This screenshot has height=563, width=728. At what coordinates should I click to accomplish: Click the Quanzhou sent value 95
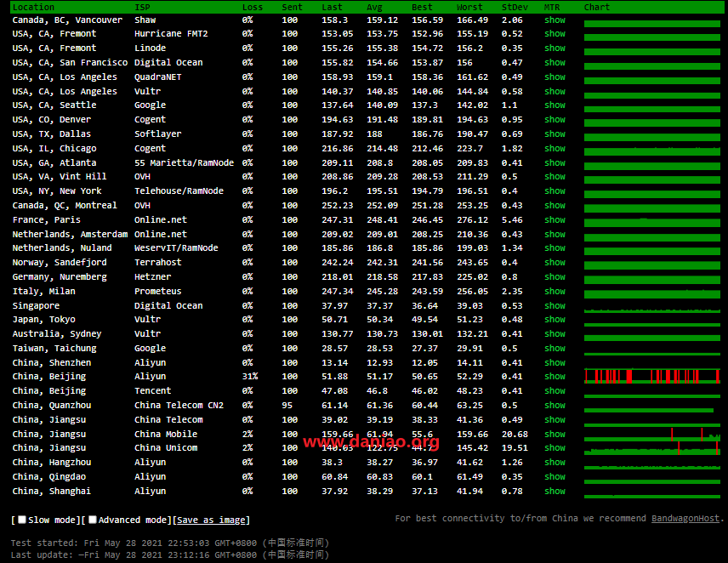pyautogui.click(x=287, y=405)
